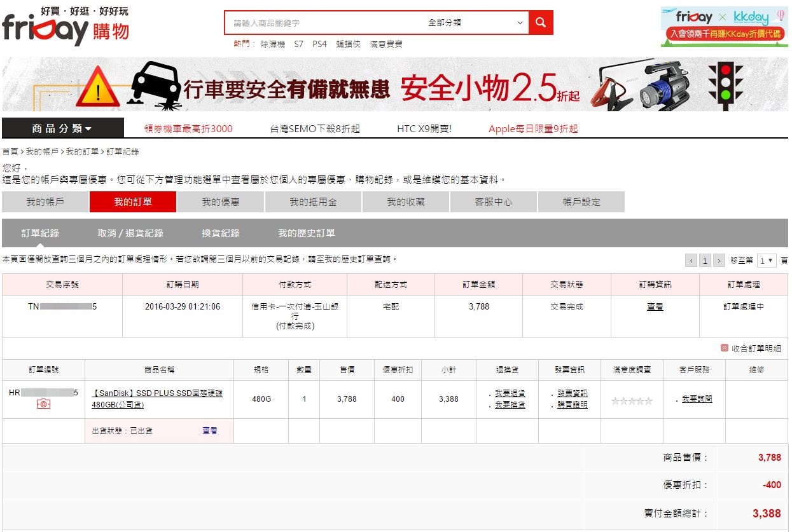Screen dimensions: 792x532
Task: Click the camera icon under order number
Action: (x=43, y=404)
